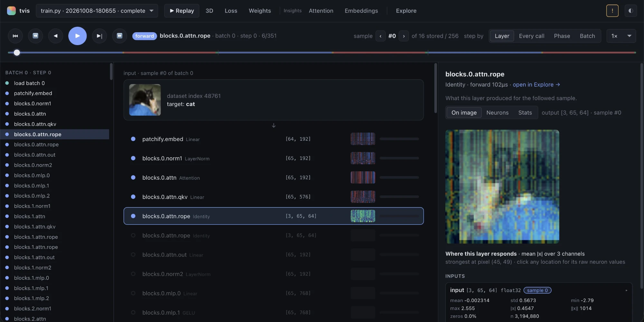The width and height of the screenshot is (644, 322).
Task: Open the Attention insights tab
Action: pos(321,11)
